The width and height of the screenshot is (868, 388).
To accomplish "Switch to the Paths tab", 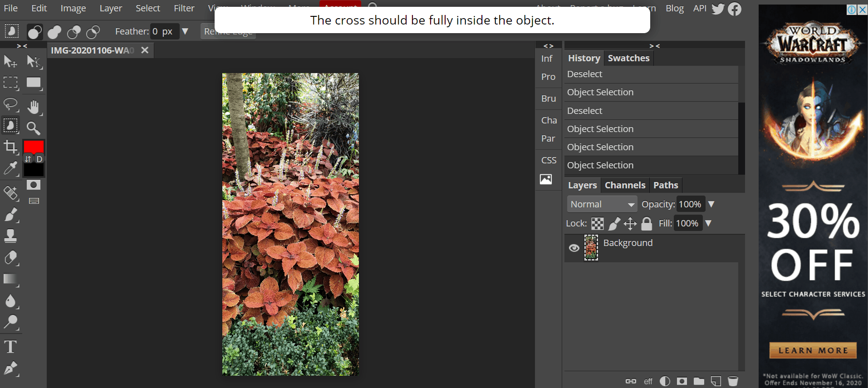I will [666, 185].
